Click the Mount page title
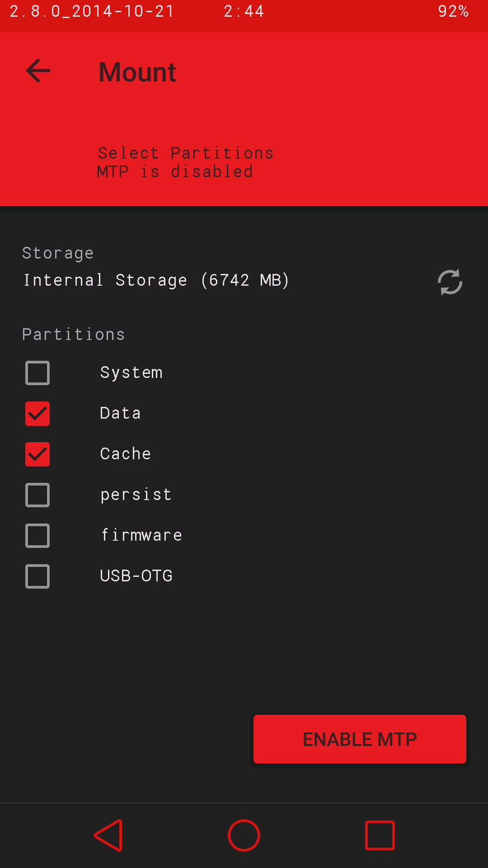This screenshot has width=488, height=868. click(137, 72)
